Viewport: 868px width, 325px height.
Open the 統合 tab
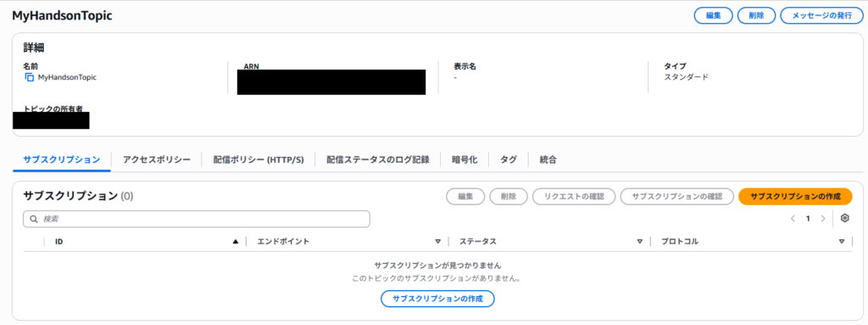coord(548,160)
